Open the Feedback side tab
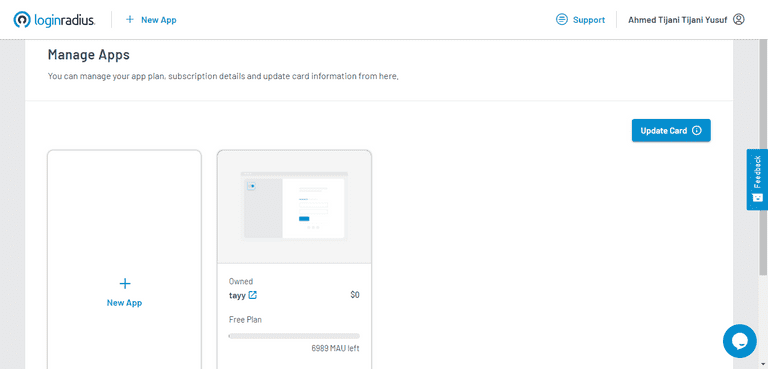This screenshot has width=768, height=369. (x=757, y=179)
